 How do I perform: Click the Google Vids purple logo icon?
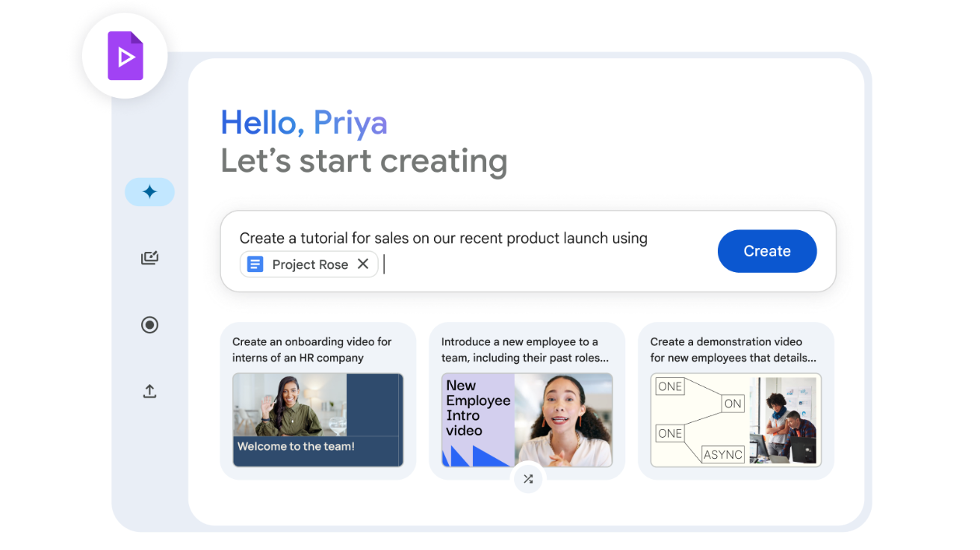coord(125,56)
